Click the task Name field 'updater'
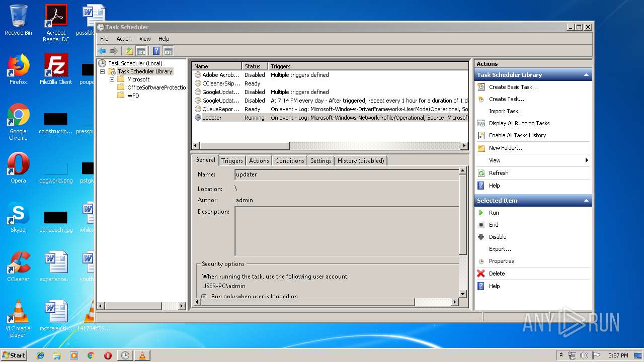644x362 pixels. coord(347,174)
